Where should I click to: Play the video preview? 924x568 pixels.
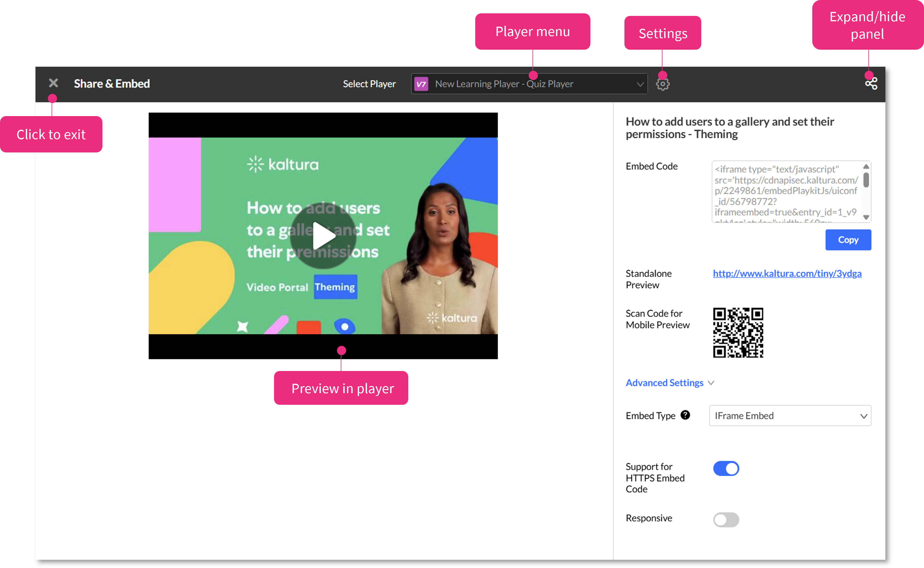[x=323, y=236]
